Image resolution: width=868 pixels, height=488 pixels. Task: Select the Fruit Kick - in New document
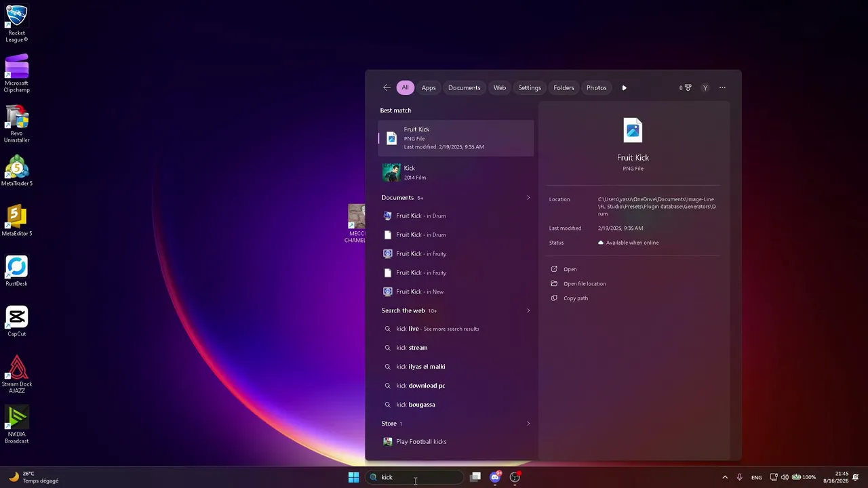[456, 291]
